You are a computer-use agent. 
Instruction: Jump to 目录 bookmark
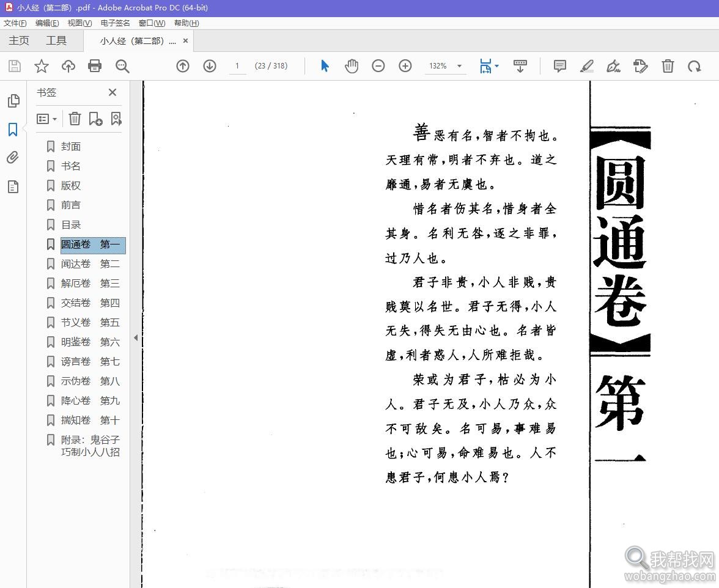(71, 225)
